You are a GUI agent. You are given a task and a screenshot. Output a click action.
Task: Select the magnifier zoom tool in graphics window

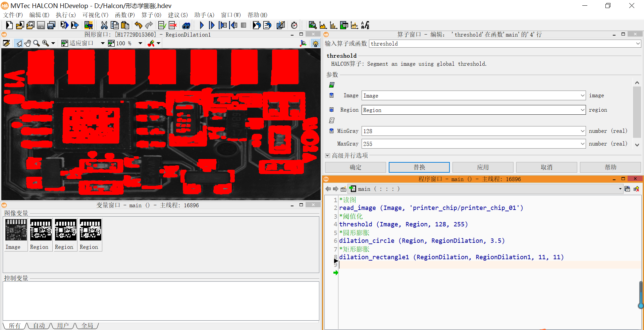(36, 43)
